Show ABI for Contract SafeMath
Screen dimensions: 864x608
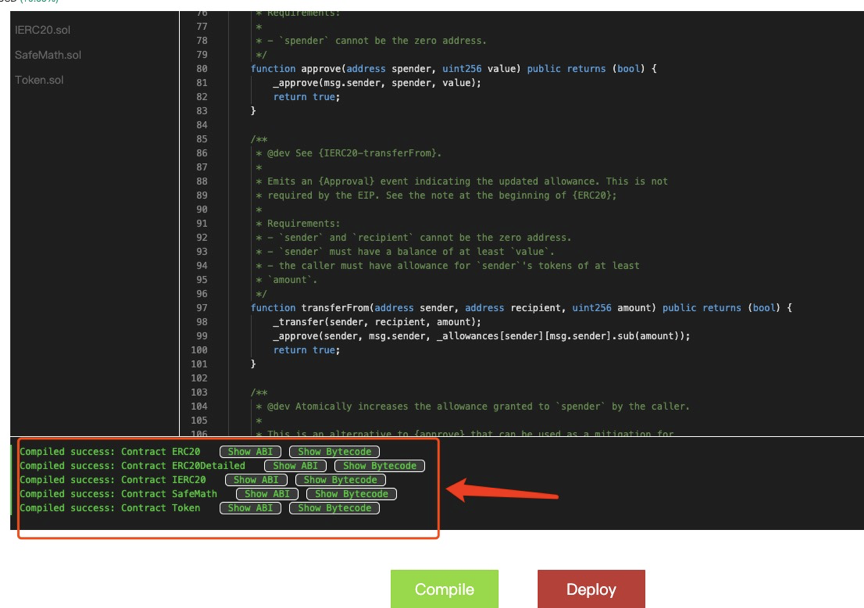[x=267, y=494]
